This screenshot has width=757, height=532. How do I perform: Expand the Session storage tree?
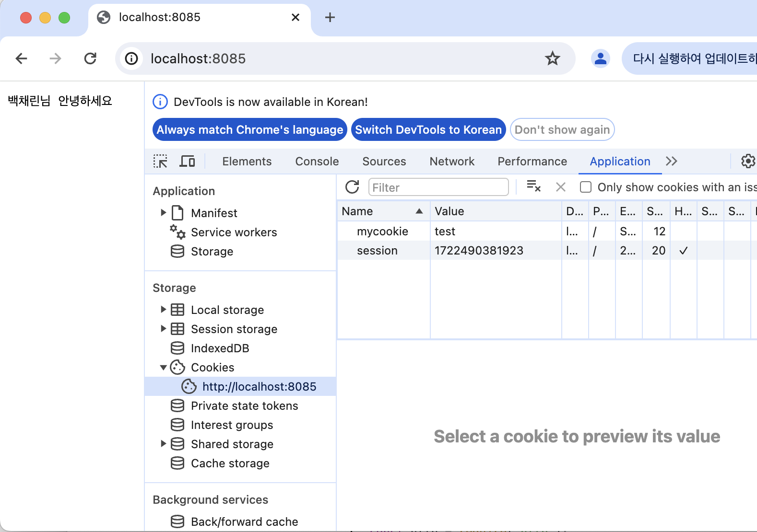point(163,328)
